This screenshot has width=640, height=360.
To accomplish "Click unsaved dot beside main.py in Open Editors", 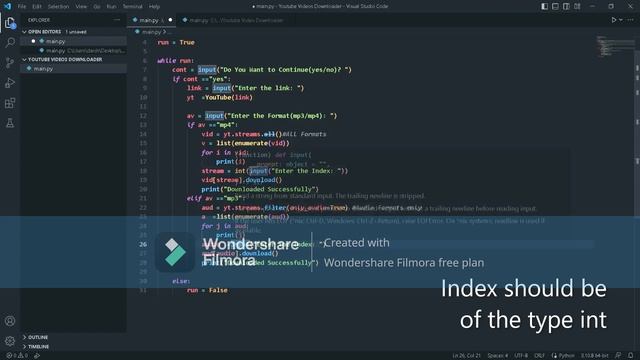I will click(x=33, y=41).
